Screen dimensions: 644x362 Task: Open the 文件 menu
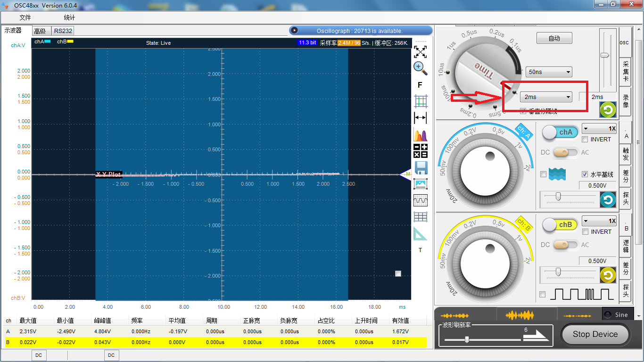pos(25,17)
